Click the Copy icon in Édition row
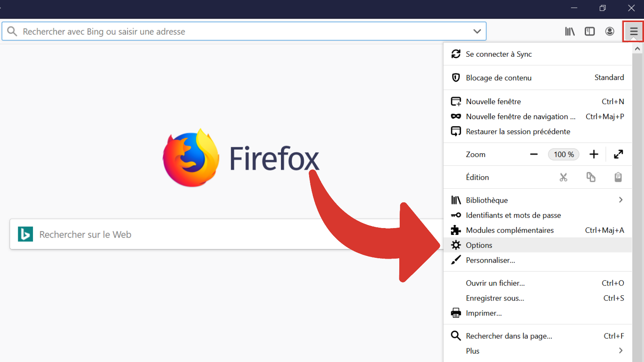The width and height of the screenshot is (644, 362). click(x=590, y=177)
